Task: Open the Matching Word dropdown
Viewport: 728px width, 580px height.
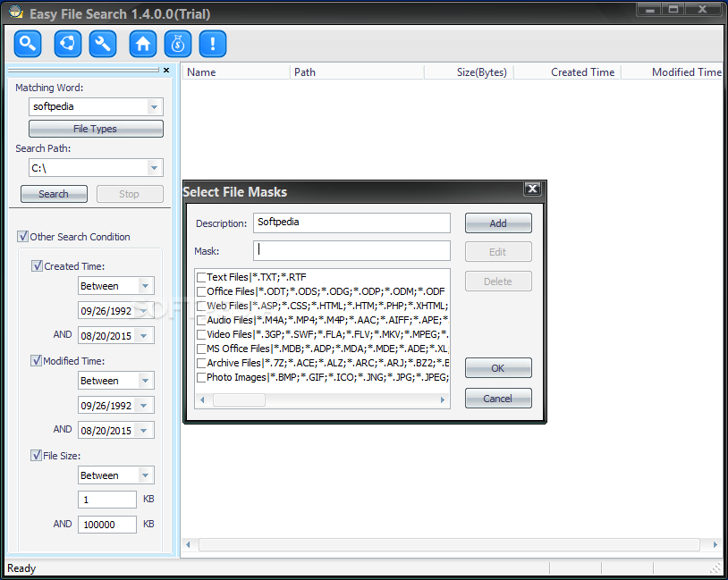Action: [x=154, y=107]
